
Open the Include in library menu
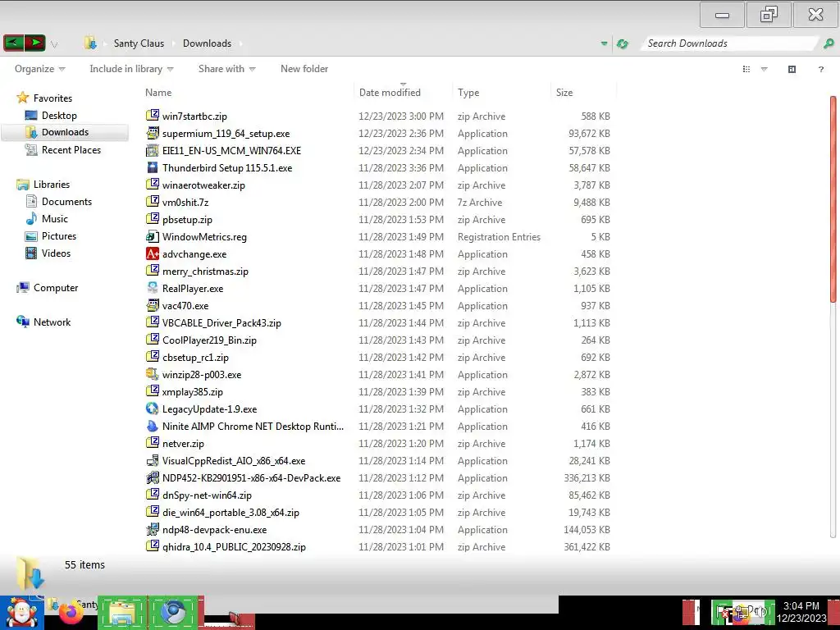(x=131, y=69)
